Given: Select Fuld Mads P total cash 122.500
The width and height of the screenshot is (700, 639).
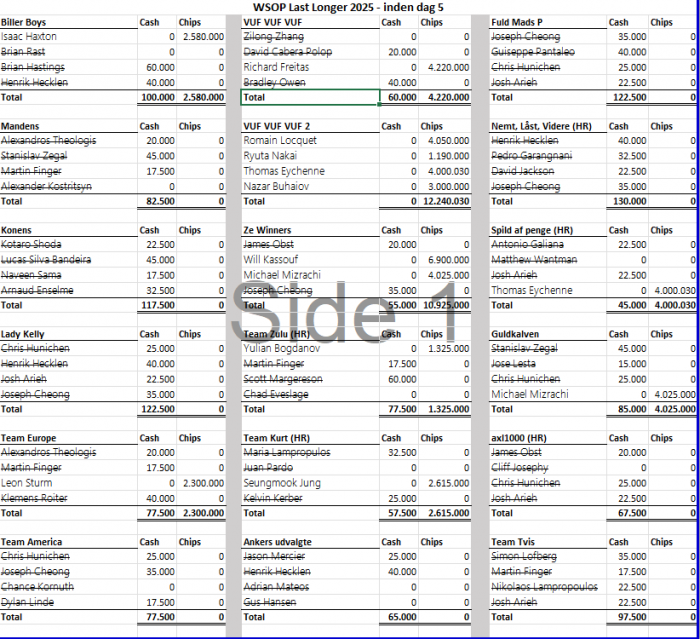Looking at the screenshot, I should point(629,97).
